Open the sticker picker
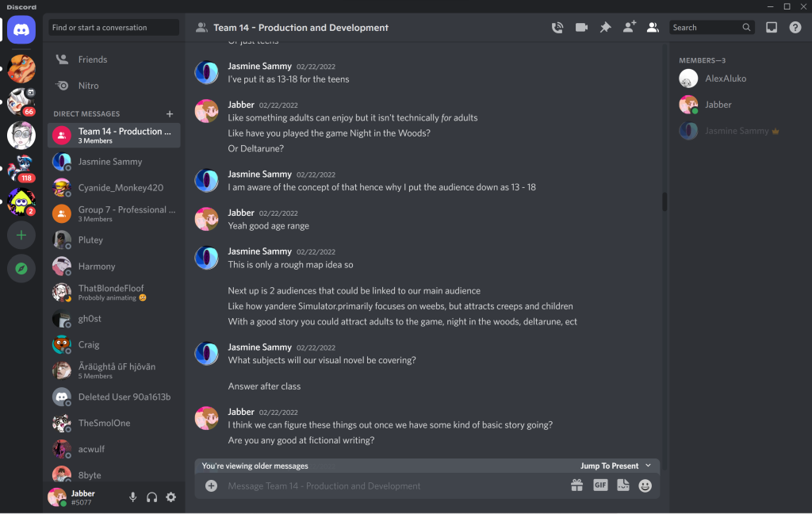The image size is (812, 514). click(x=623, y=485)
